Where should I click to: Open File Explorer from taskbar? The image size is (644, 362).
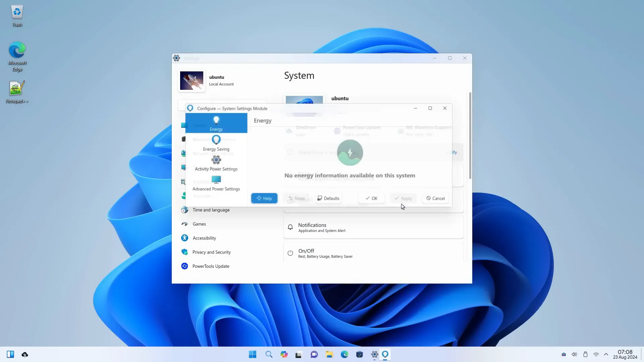click(329, 355)
